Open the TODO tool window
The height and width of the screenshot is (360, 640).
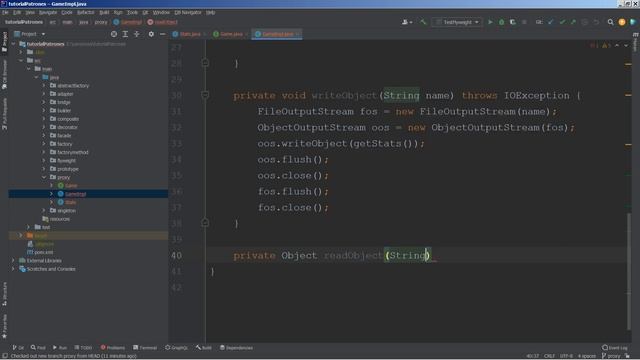click(x=83, y=348)
